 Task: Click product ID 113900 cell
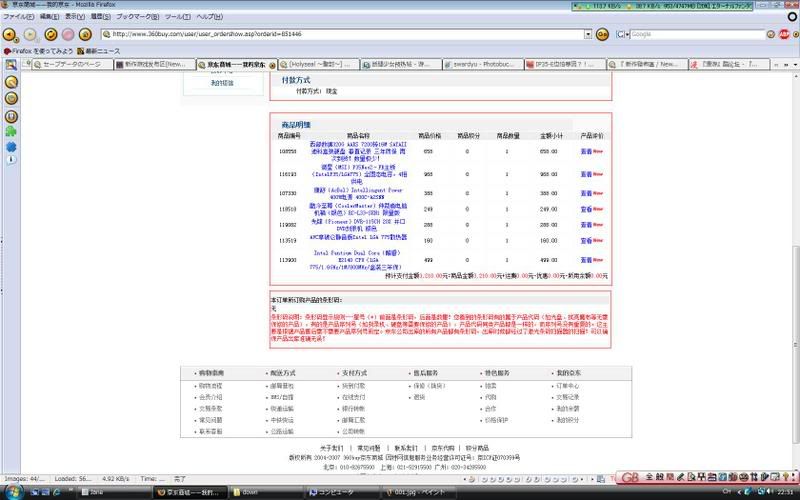pyautogui.click(x=287, y=260)
